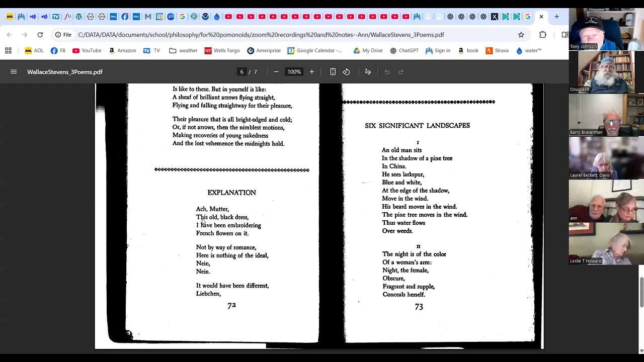Select DouglasR's video thumbnail
This screenshot has width=644, height=362.
coord(606,72)
